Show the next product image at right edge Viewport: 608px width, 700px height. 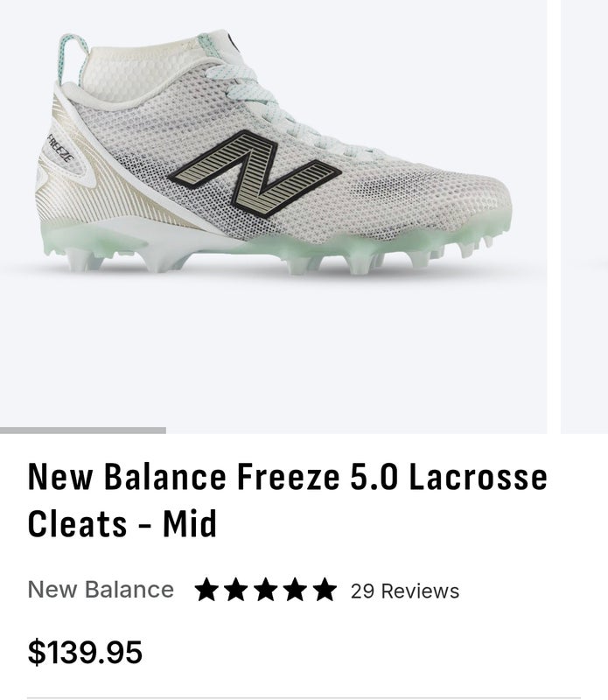tap(584, 219)
